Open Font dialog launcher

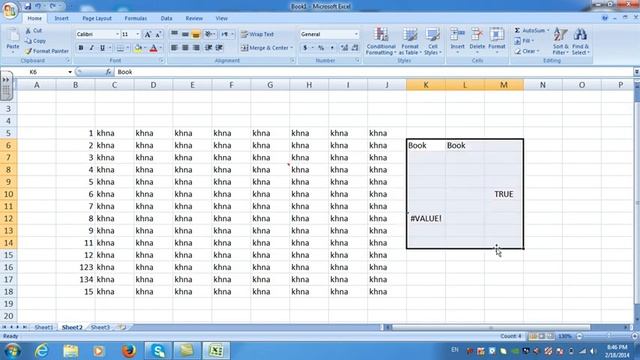tap(162, 60)
